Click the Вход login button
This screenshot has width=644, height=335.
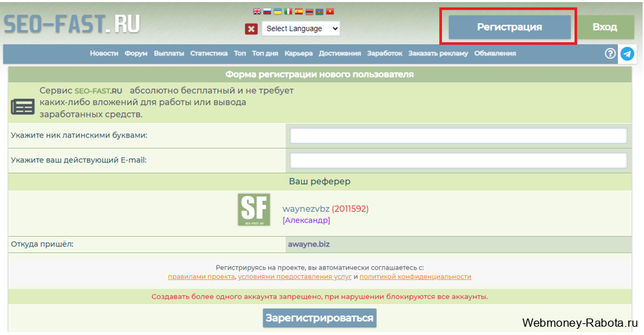[x=605, y=27]
